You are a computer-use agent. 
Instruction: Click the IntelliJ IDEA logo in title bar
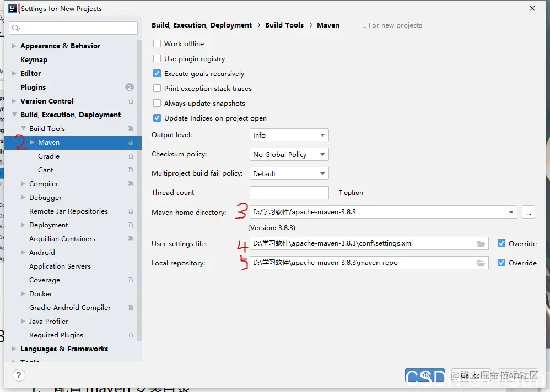[13, 8]
